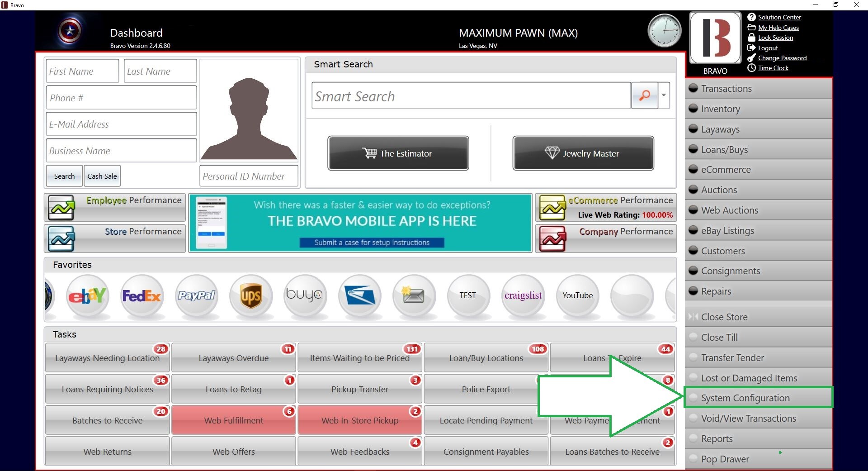This screenshot has width=868, height=471.
Task: Expand Transactions menu section
Action: pos(759,89)
